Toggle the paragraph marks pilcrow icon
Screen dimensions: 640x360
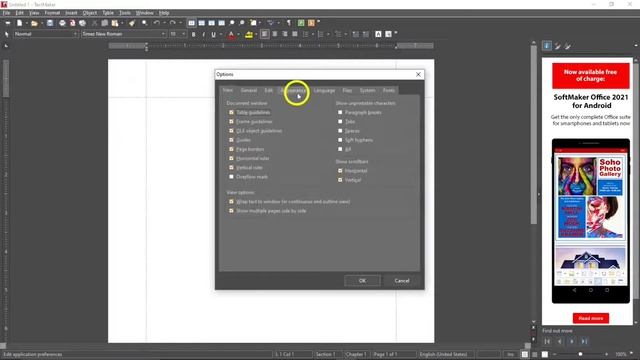(x=289, y=23)
